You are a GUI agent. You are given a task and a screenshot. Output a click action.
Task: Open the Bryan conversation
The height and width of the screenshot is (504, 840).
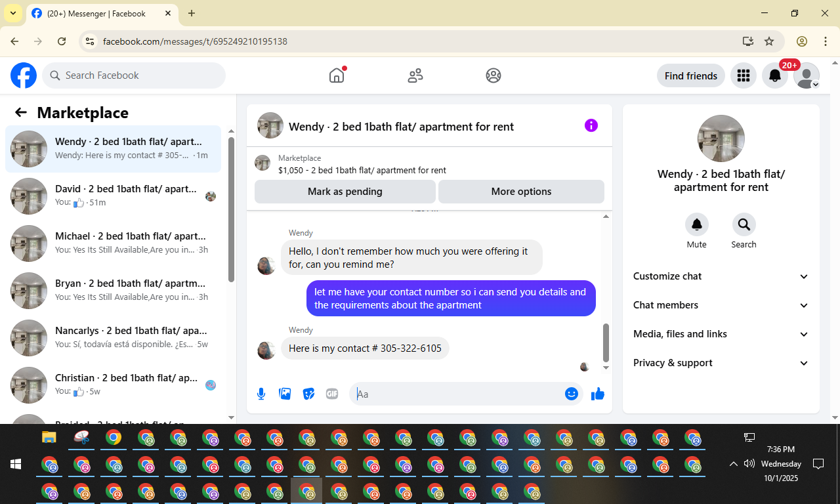(113, 291)
